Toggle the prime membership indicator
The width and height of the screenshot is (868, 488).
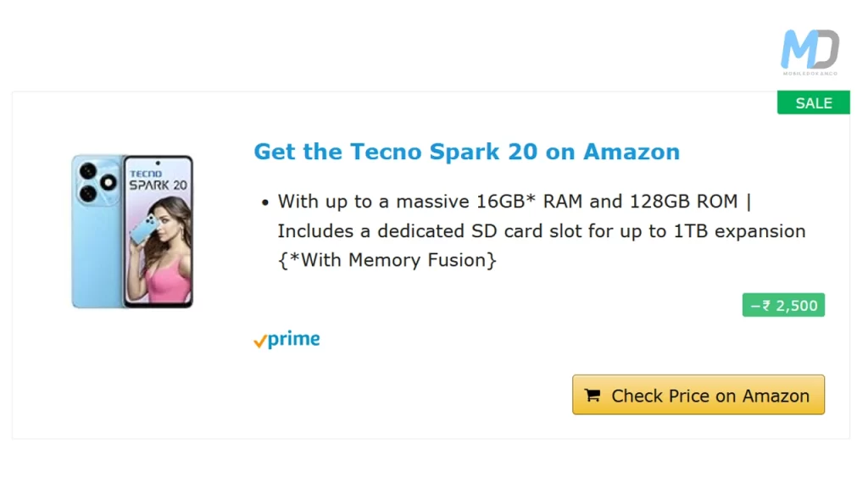pos(288,338)
